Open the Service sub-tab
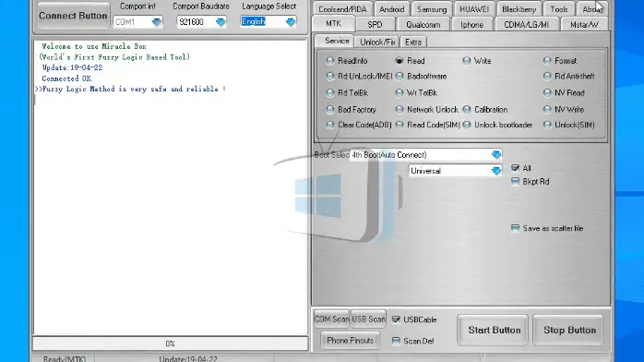The image size is (644, 362). pyautogui.click(x=336, y=41)
